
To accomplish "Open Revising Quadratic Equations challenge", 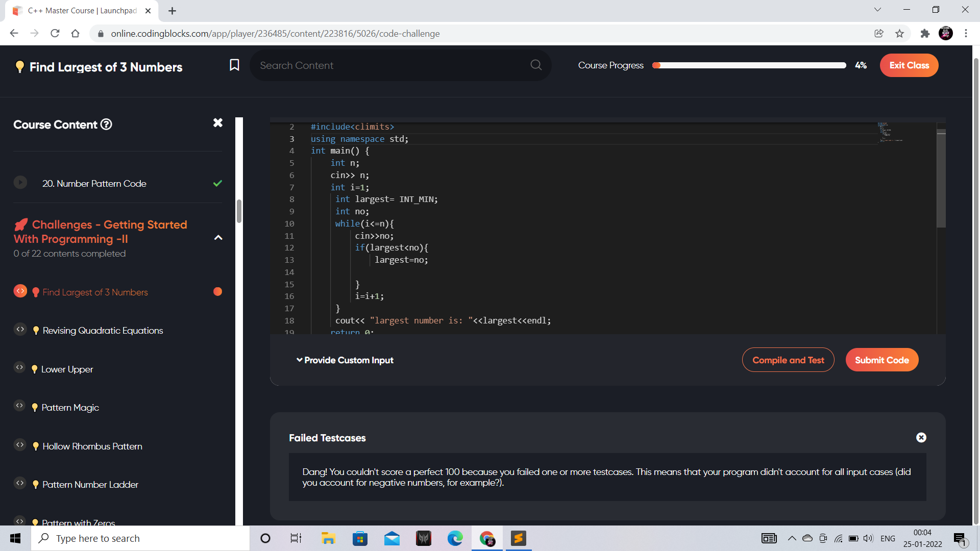I will click(x=103, y=331).
